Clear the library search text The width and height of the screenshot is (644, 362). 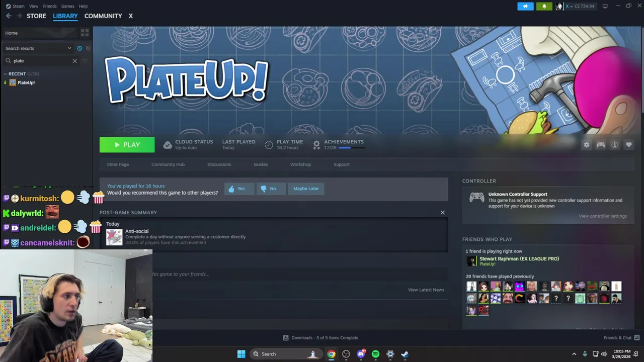(x=74, y=61)
